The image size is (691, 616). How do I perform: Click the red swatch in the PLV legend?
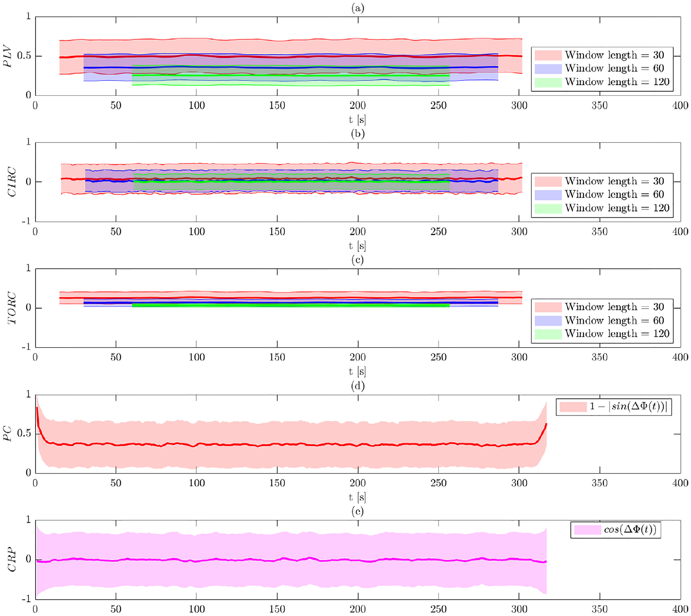coord(548,55)
